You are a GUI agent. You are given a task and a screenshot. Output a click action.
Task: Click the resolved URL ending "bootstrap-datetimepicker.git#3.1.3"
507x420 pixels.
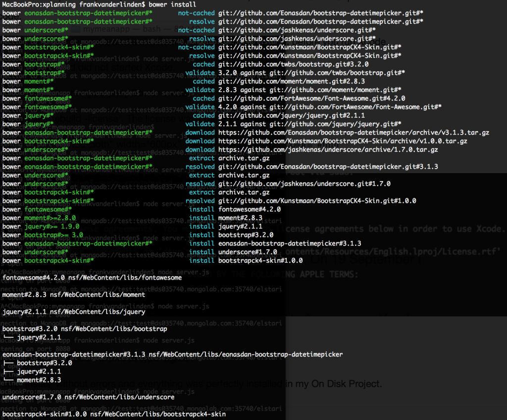point(328,167)
